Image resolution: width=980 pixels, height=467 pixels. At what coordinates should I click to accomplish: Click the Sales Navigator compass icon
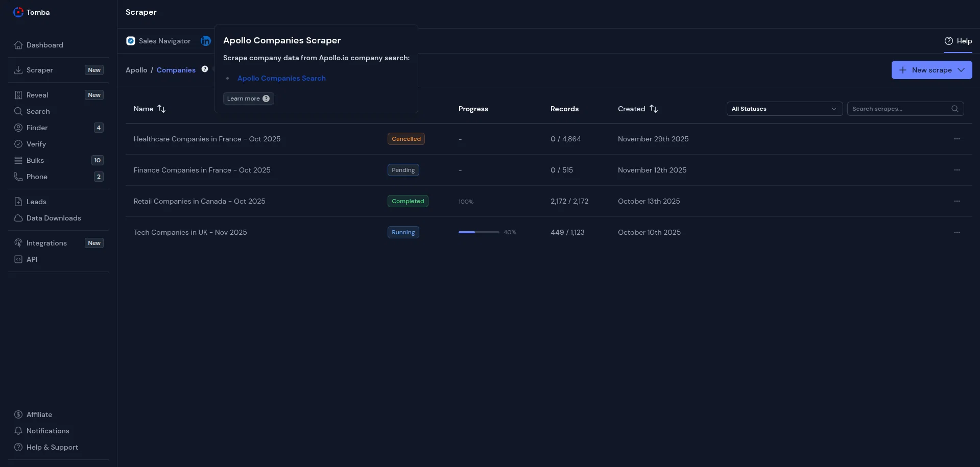[131, 41]
